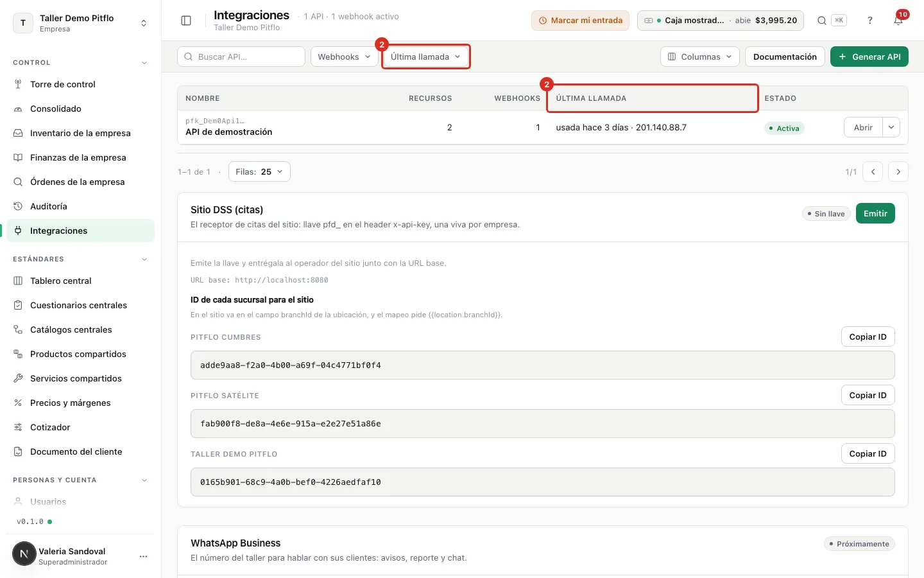The height and width of the screenshot is (578, 924).
Task: Select Integraciones in the sidebar
Action: click(x=80, y=231)
